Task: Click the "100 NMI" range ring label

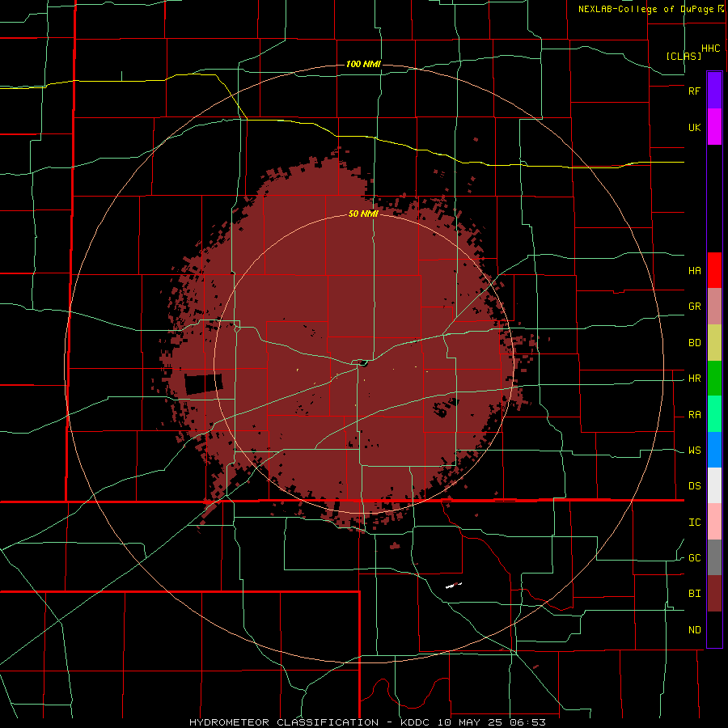Action: [363, 64]
